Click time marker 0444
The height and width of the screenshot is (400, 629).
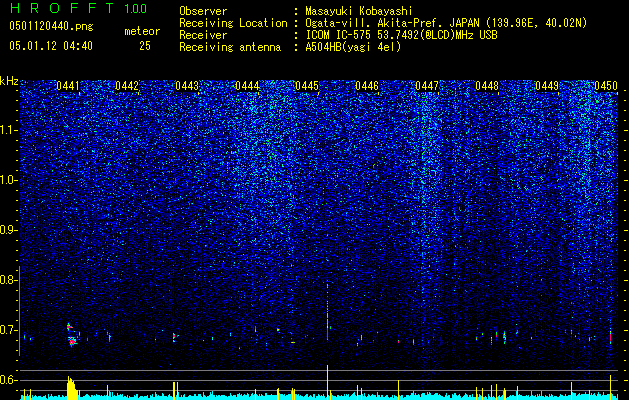[247, 86]
